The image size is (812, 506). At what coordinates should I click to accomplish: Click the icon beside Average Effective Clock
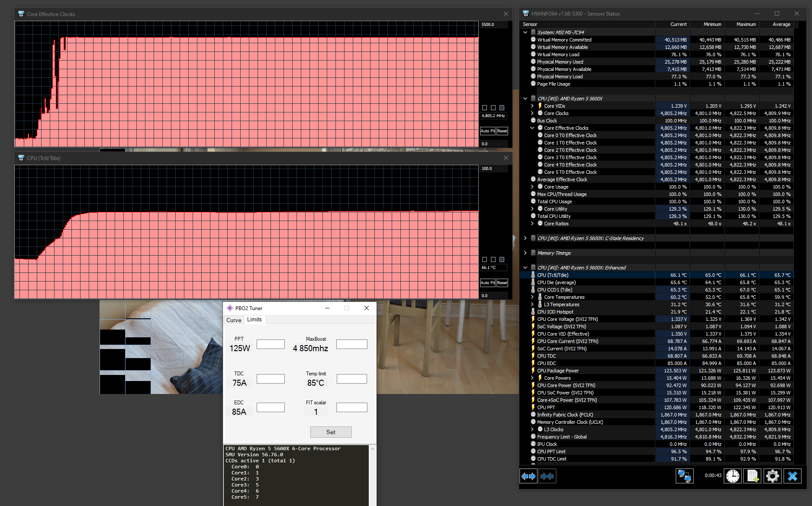tap(533, 179)
